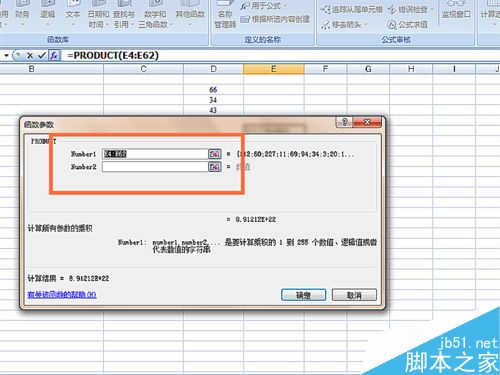Open the Date & Time (日期和时间) functions dropdown

click(x=98, y=15)
